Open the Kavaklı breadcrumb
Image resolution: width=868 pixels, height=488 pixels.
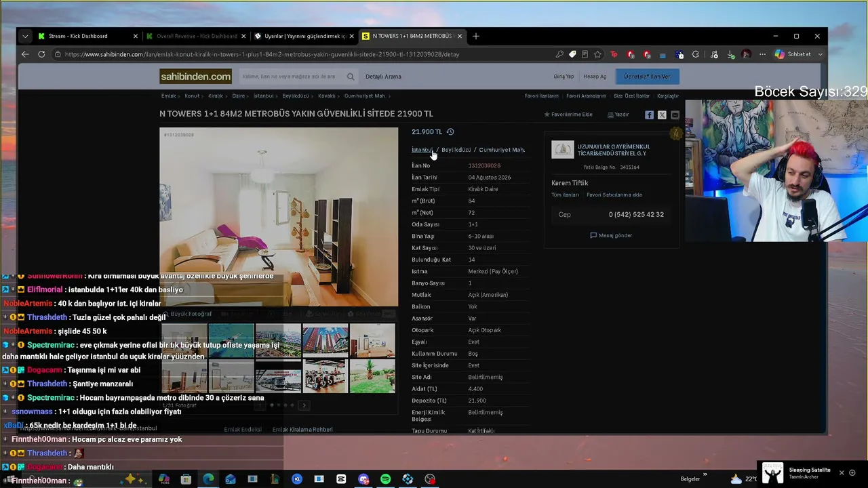tap(327, 96)
